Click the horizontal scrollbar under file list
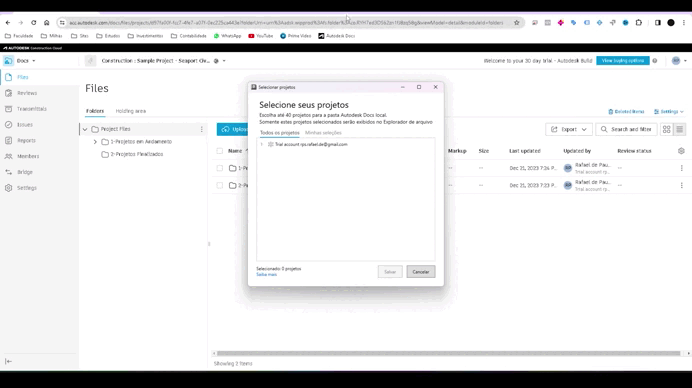Image resolution: width=692 pixels, height=388 pixels. point(448,353)
